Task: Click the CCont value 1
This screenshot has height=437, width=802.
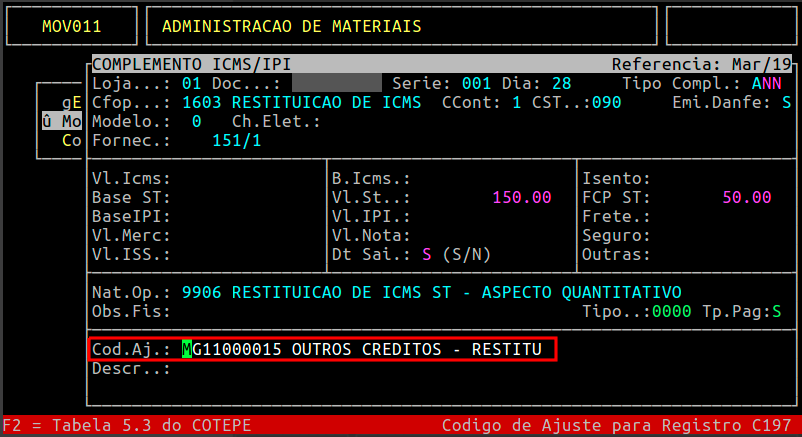Action: point(517,102)
